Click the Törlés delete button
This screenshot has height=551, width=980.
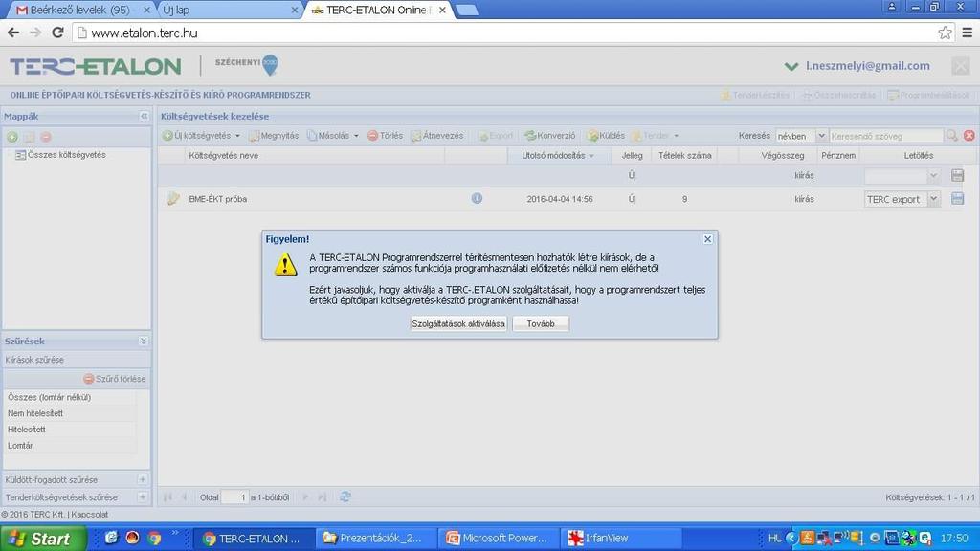[x=385, y=136]
